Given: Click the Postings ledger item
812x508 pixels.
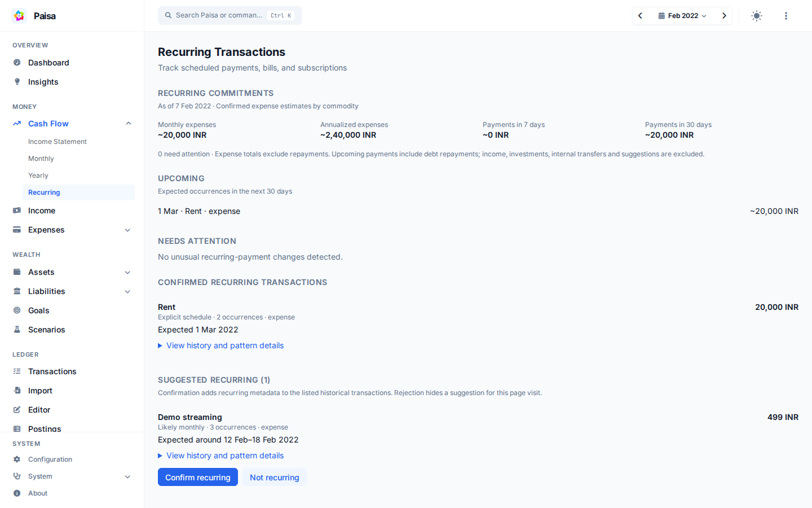Looking at the screenshot, I should (x=45, y=428).
